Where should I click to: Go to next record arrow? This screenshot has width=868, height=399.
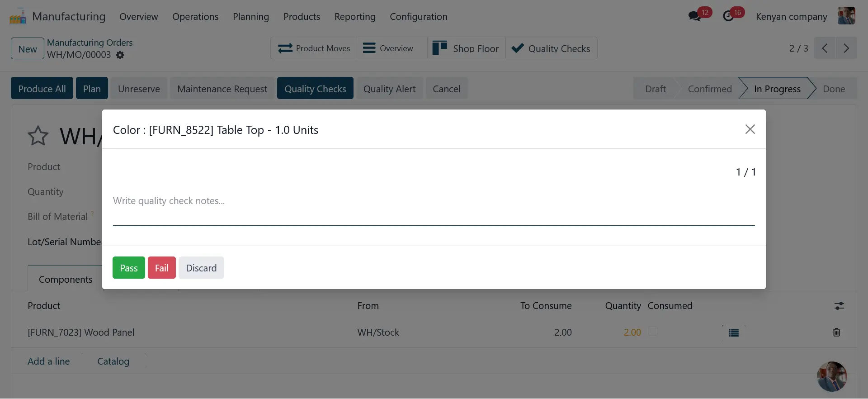[x=846, y=48]
